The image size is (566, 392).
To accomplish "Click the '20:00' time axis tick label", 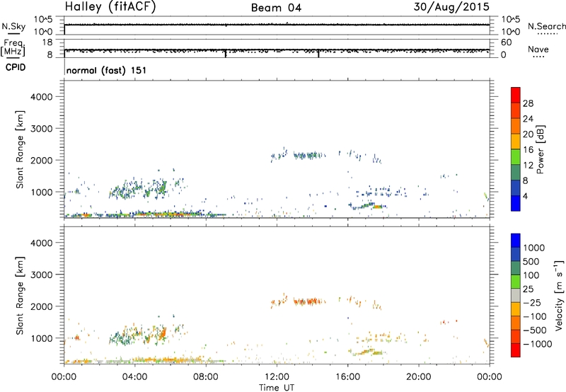I will [x=419, y=376].
